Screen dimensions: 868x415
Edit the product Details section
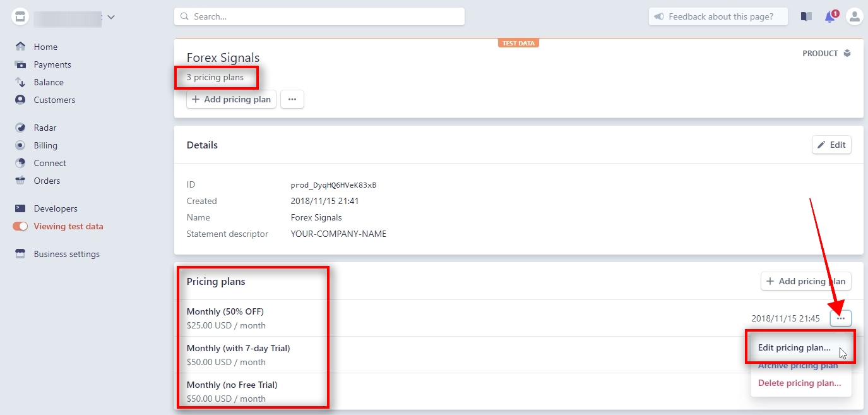pos(831,145)
